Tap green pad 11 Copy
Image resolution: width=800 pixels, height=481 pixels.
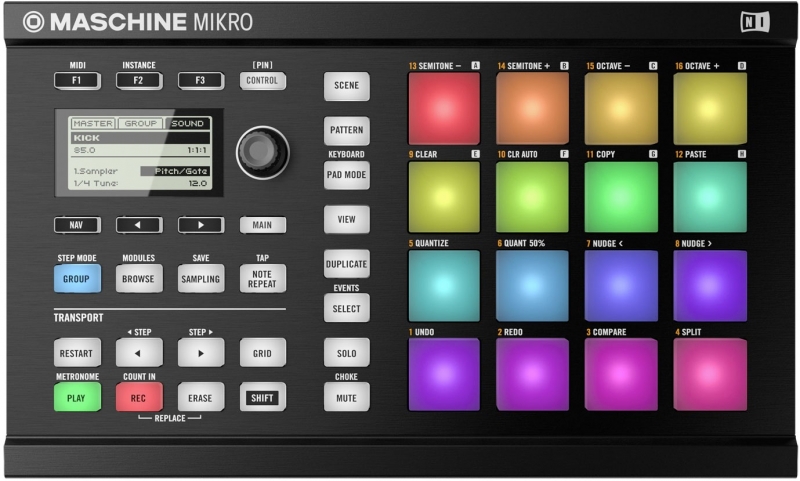coord(621,197)
